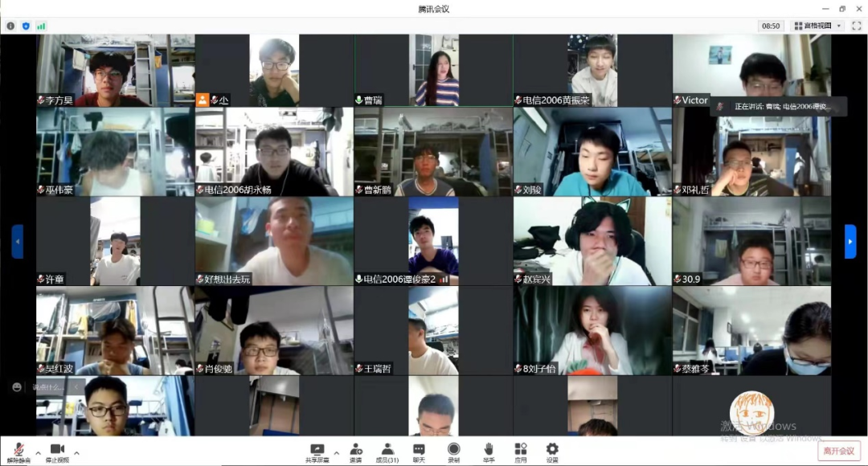
Task: Click muted mic icon beside 肖俊驰
Action: point(200,369)
